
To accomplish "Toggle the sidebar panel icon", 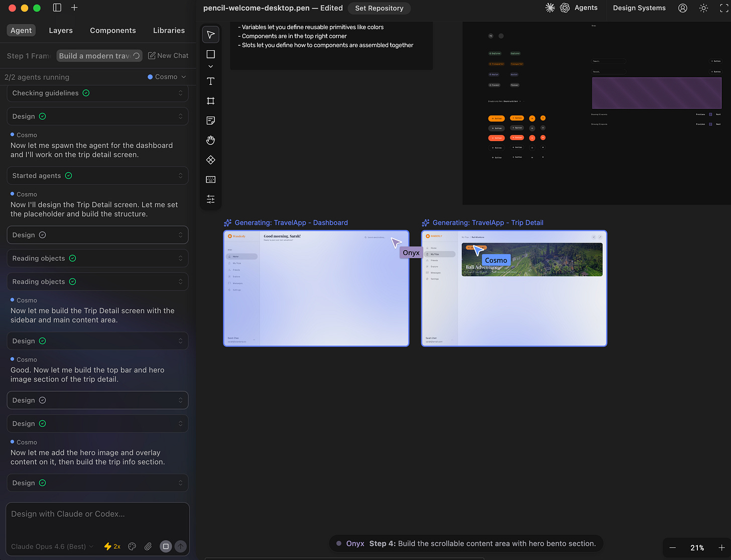I will pyautogui.click(x=57, y=8).
